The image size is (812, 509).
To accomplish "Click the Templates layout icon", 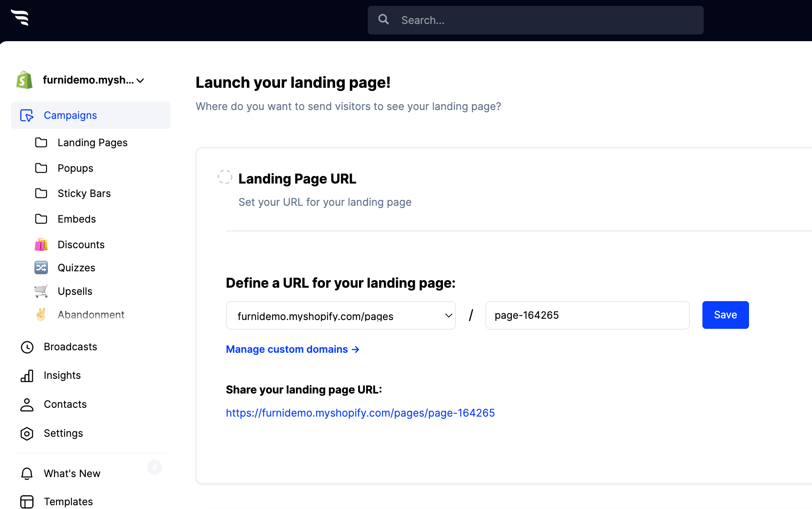I will [x=27, y=502].
